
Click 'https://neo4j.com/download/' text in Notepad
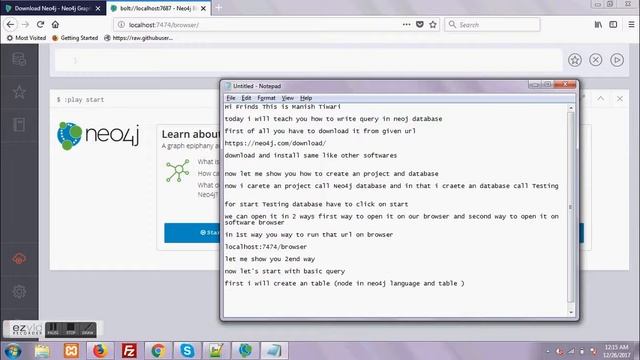tap(275, 143)
